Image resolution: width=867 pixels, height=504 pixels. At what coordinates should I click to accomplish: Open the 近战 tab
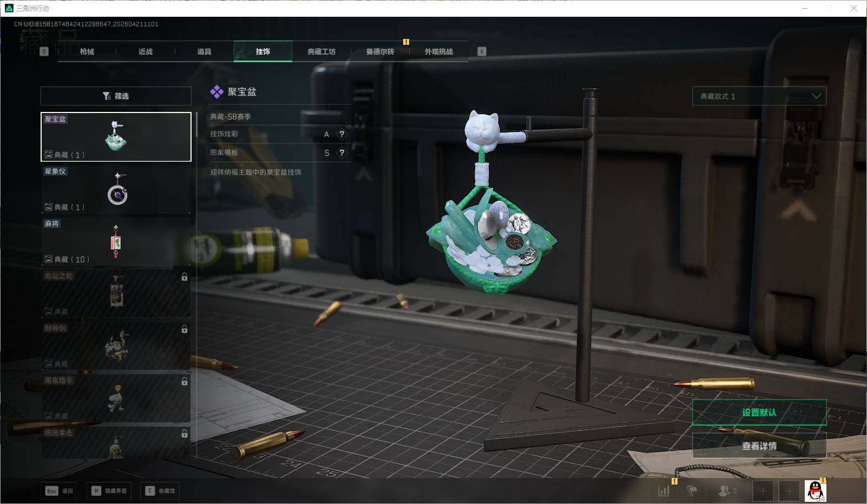146,51
